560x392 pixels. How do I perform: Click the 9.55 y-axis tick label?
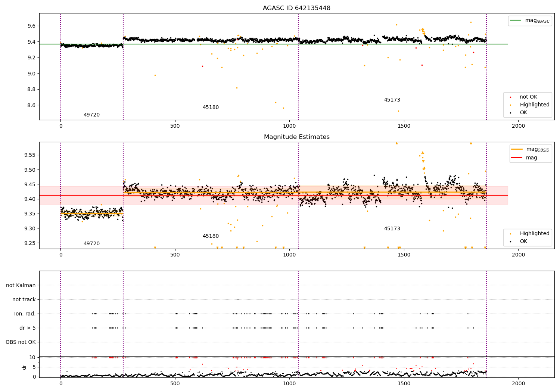[30, 155]
